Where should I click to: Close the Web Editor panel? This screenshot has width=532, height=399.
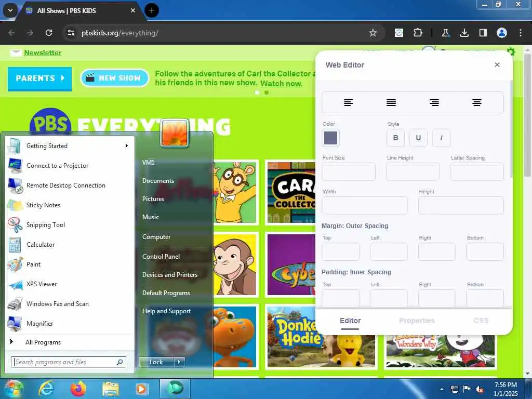coord(497,64)
